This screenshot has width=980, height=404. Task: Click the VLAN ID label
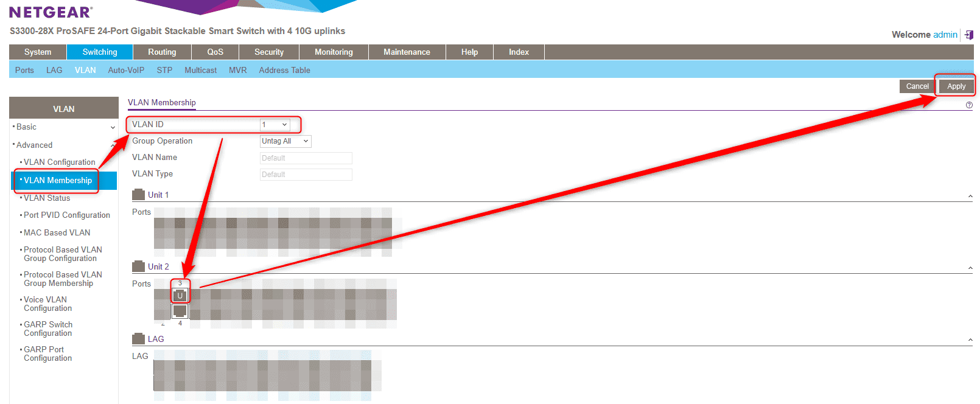(148, 125)
